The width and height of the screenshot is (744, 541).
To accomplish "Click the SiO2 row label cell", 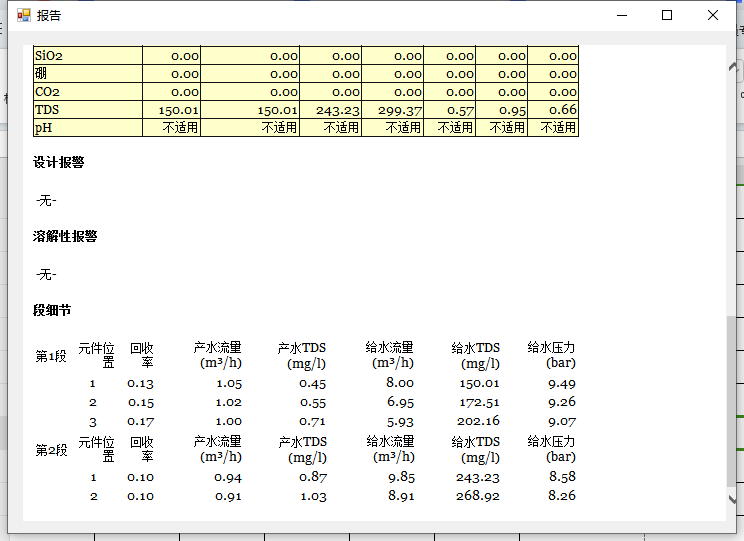I will 49,56.
